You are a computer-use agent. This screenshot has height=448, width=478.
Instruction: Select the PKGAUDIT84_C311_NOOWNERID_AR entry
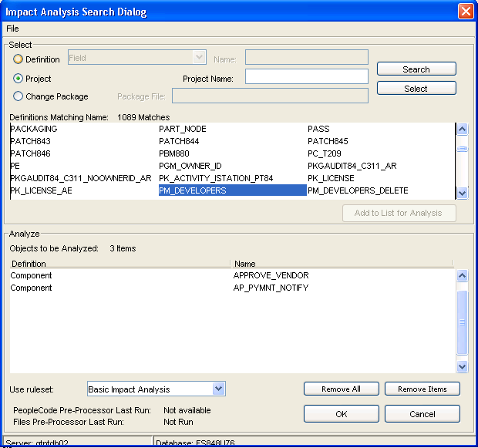pos(81,178)
